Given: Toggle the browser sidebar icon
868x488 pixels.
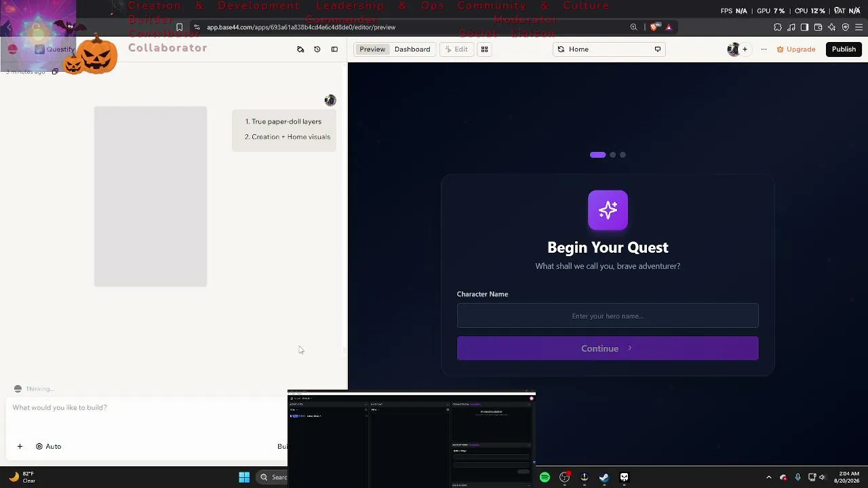Looking at the screenshot, I should (804, 27).
